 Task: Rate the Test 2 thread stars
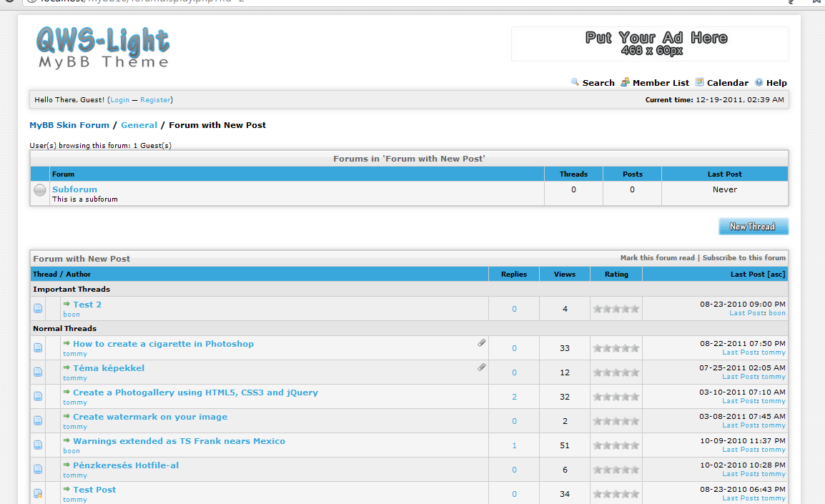(616, 309)
